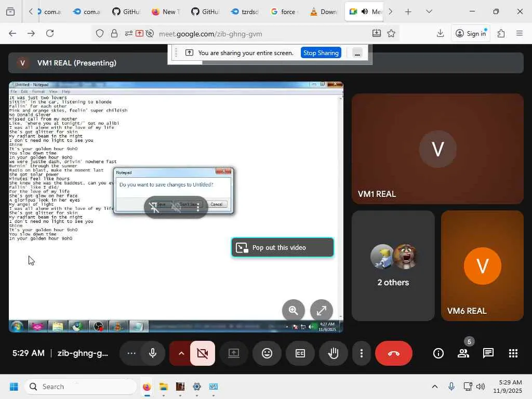Go forward in browser
This screenshot has height=399, width=532.
(31, 33)
